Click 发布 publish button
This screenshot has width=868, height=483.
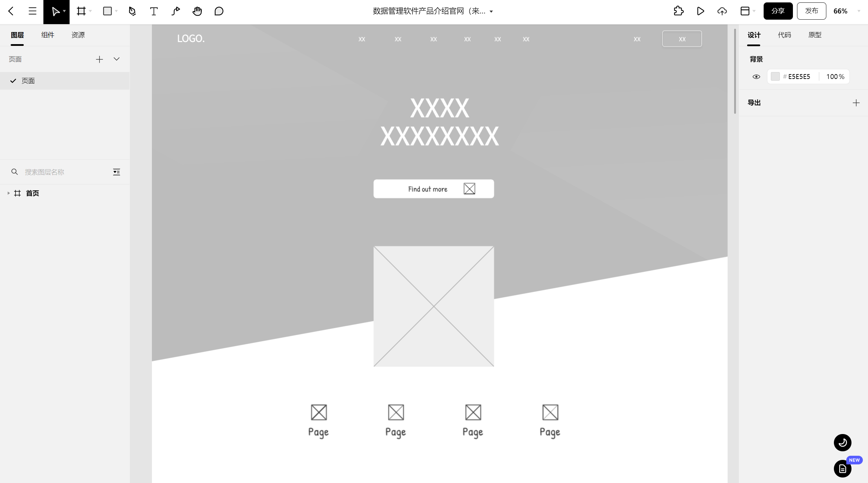point(811,11)
